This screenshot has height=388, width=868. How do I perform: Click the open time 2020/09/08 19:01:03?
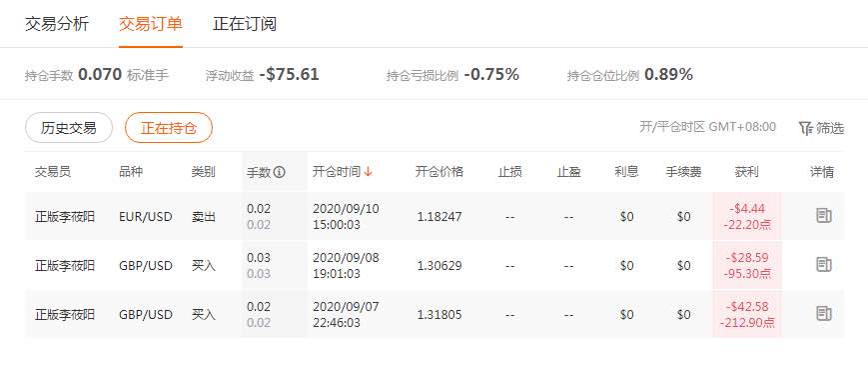[346, 266]
